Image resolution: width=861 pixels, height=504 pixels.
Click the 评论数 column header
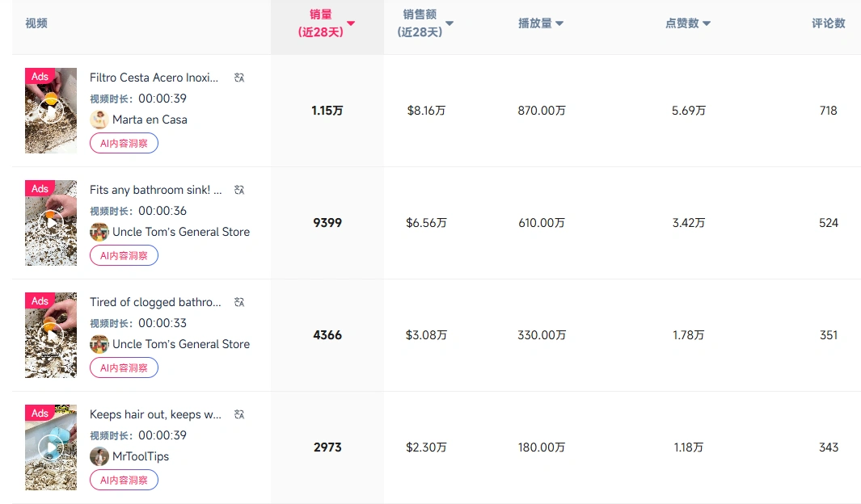click(x=828, y=23)
